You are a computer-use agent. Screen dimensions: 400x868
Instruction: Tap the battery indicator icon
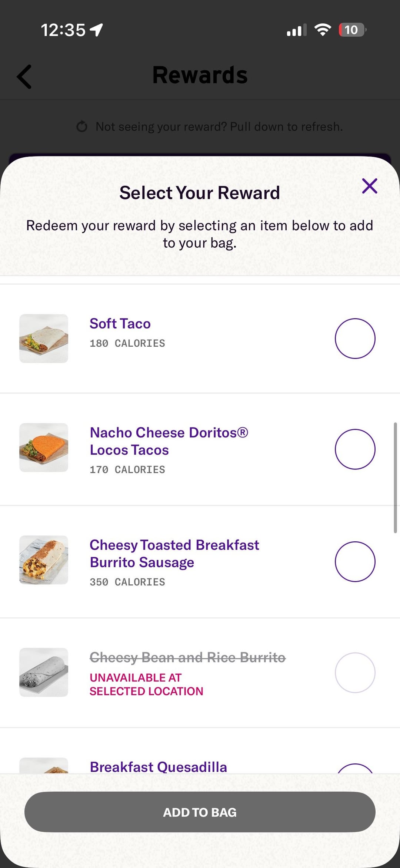pos(352,30)
